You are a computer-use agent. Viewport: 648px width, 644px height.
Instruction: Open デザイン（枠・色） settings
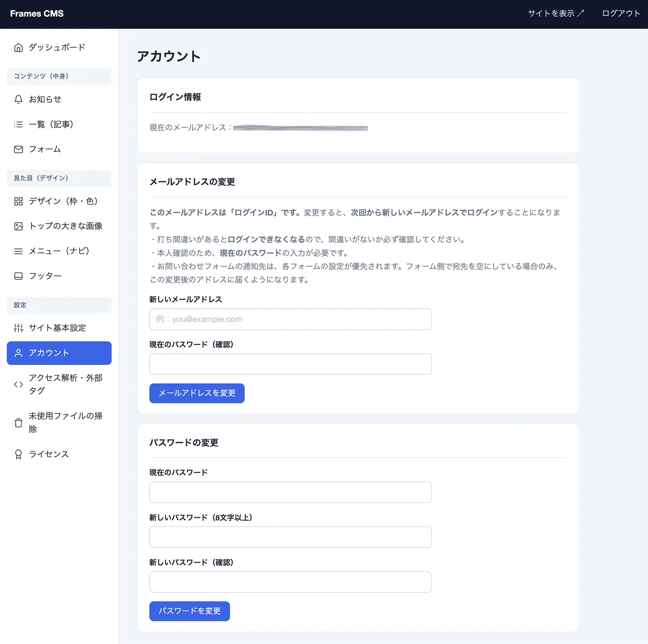59,201
